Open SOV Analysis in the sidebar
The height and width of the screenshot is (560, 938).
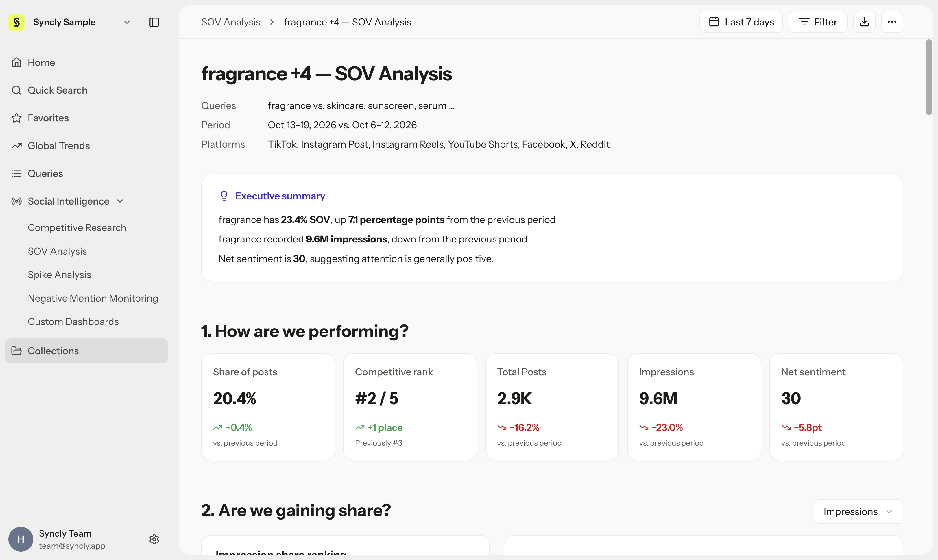click(58, 251)
